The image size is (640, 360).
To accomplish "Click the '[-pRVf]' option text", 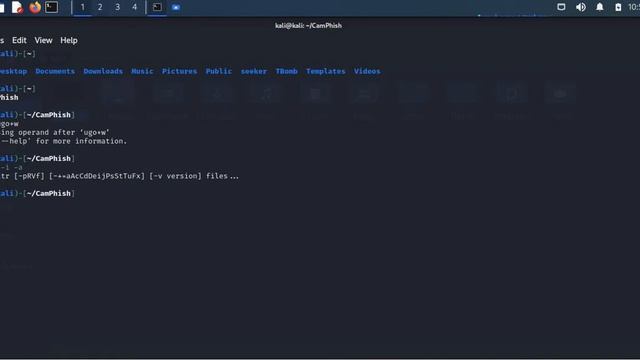I will coord(29,176).
